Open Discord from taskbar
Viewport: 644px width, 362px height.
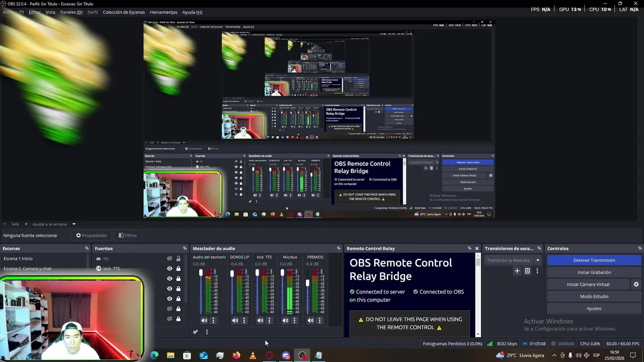coord(286,355)
